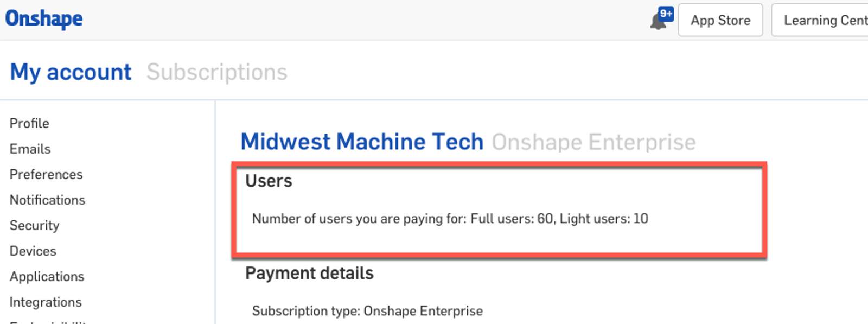
Task: Show the Devices page
Action: click(33, 251)
